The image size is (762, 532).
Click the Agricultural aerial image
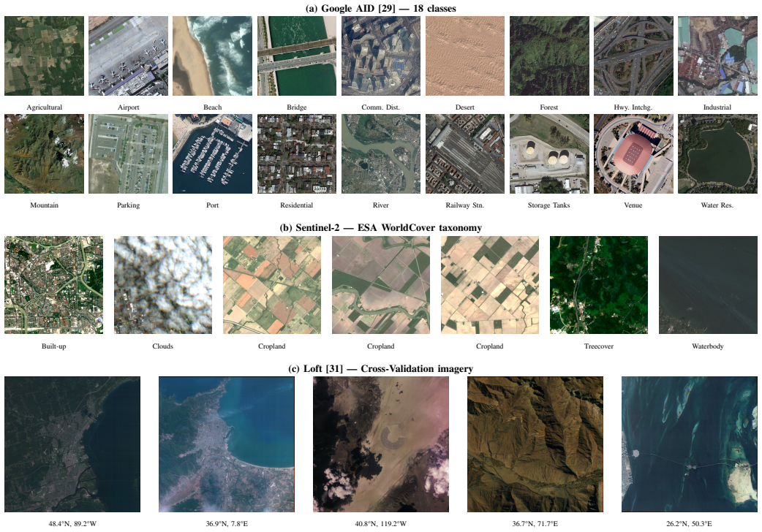point(44,56)
